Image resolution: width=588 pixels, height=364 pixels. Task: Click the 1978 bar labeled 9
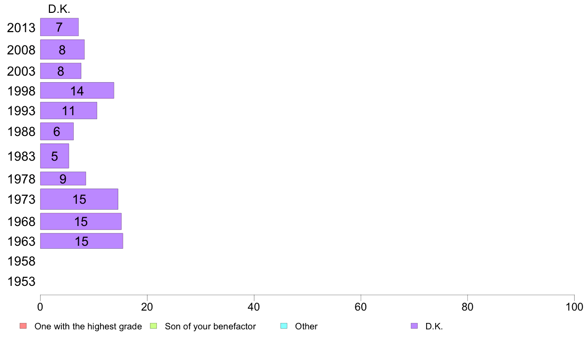(63, 179)
